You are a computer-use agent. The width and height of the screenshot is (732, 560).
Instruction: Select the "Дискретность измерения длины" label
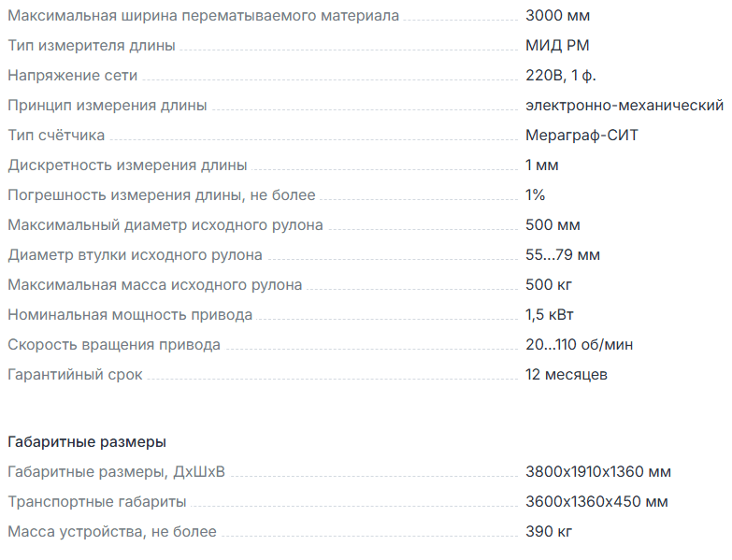click(127, 165)
